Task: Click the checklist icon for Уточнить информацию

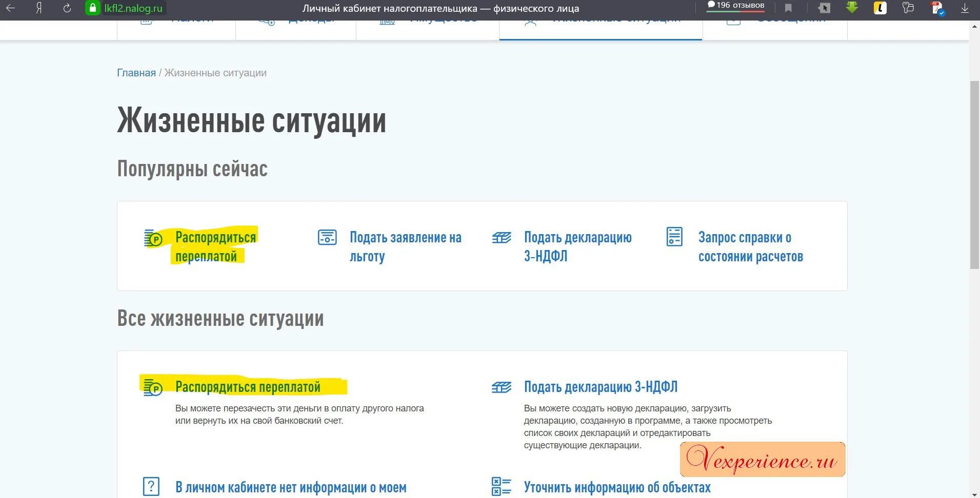Action: pos(501,486)
